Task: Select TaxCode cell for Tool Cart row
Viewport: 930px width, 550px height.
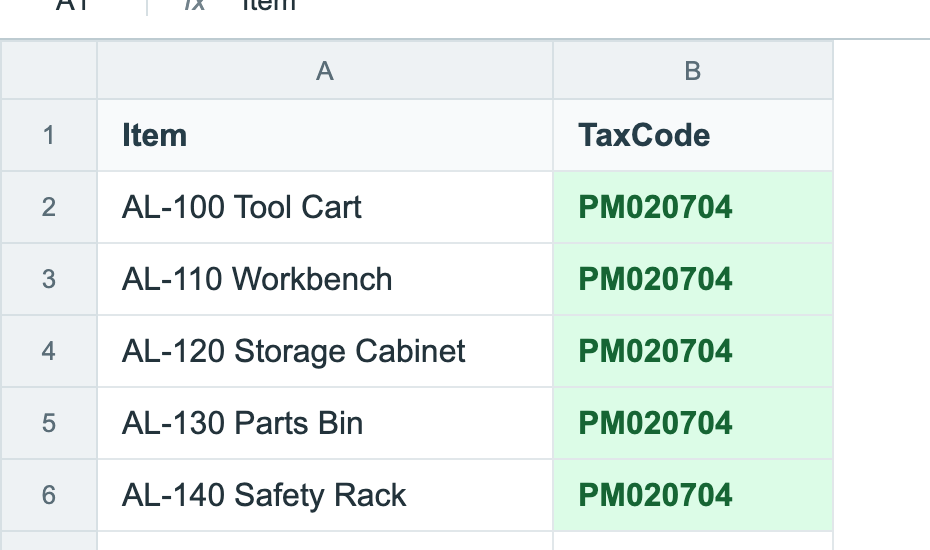Action: tap(693, 207)
